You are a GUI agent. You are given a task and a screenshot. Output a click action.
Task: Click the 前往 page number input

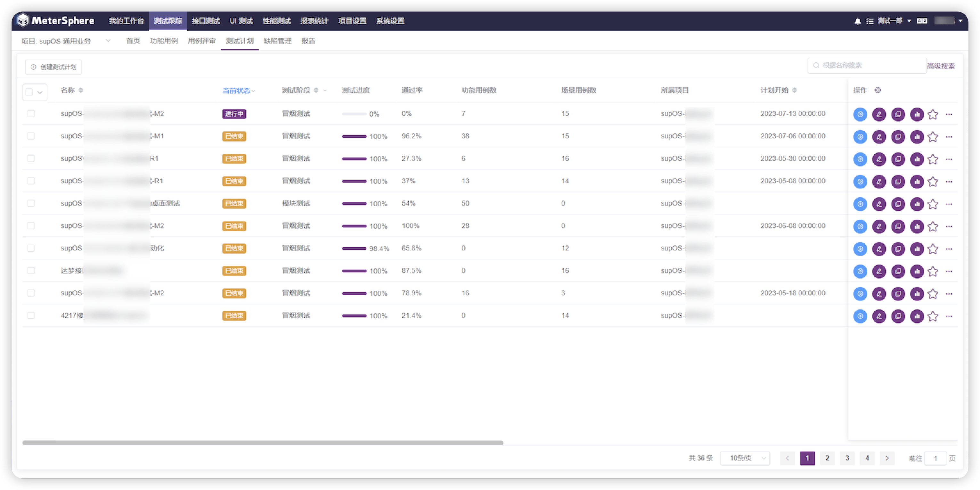point(935,458)
